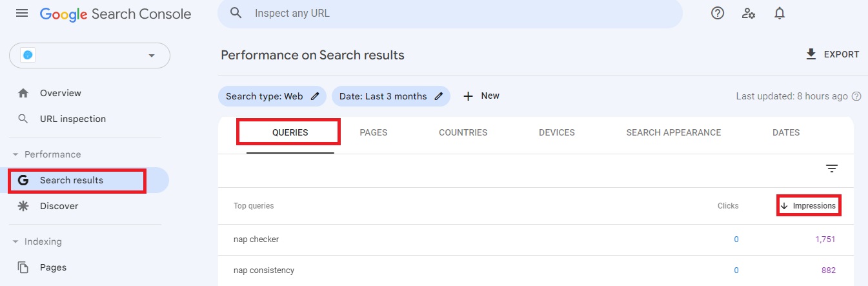Viewport: 868px width, 286px height.
Task: Switch to the Pages tab
Action: [373, 132]
